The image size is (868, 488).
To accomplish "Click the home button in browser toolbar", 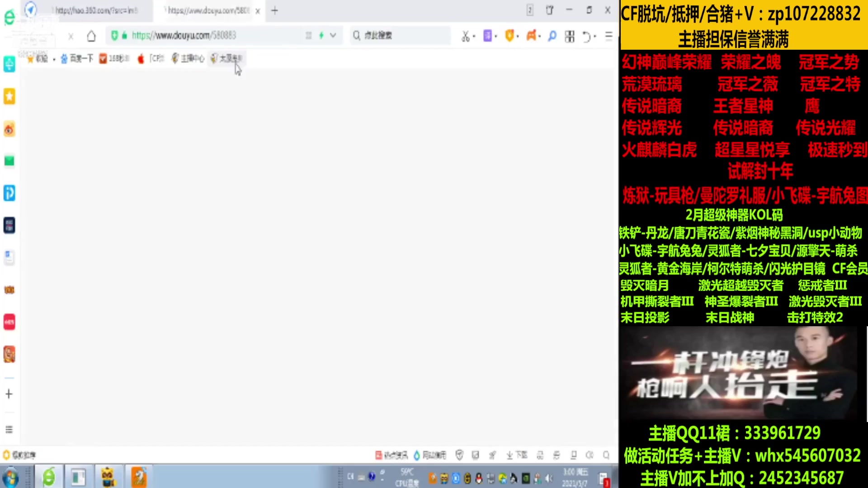I will click(91, 36).
